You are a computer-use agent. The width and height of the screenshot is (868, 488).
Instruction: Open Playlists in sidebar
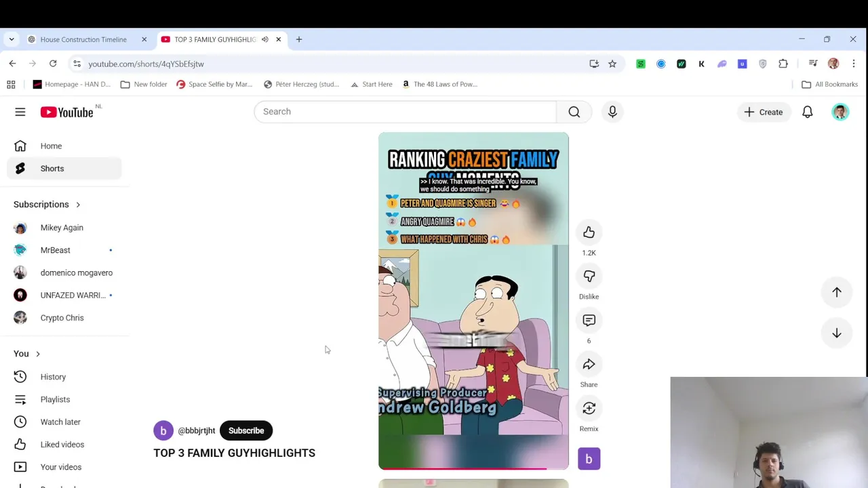[64, 399]
